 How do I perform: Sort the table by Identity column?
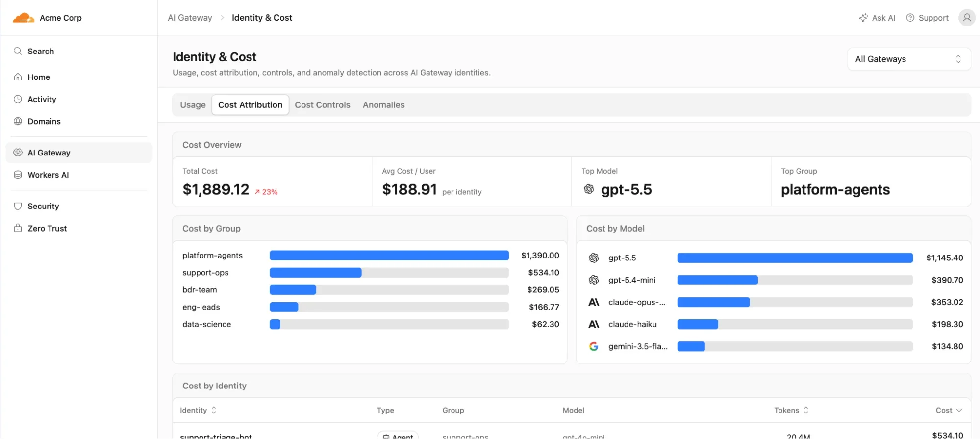(x=198, y=410)
